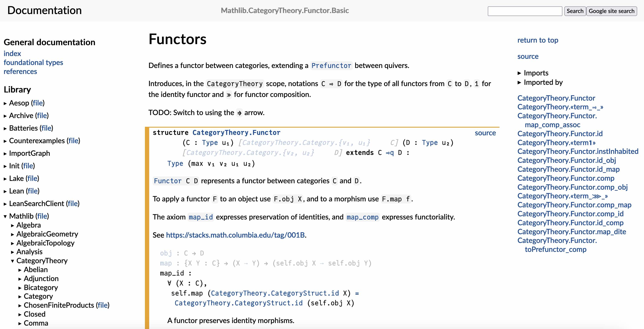
Task: Click the index link
Action: (12, 53)
